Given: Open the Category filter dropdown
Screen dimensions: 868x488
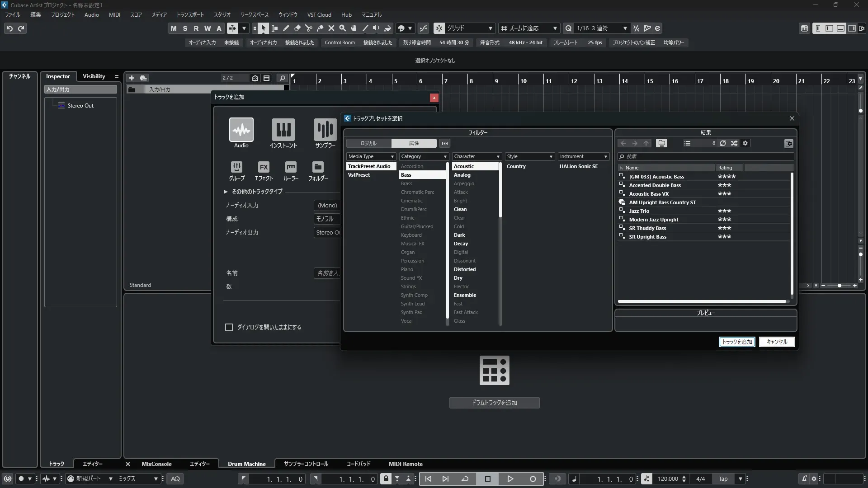Looking at the screenshot, I should (424, 156).
